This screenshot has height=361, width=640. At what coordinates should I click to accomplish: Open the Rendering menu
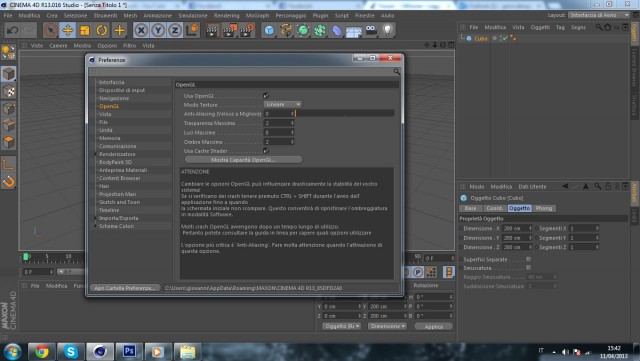(227, 16)
